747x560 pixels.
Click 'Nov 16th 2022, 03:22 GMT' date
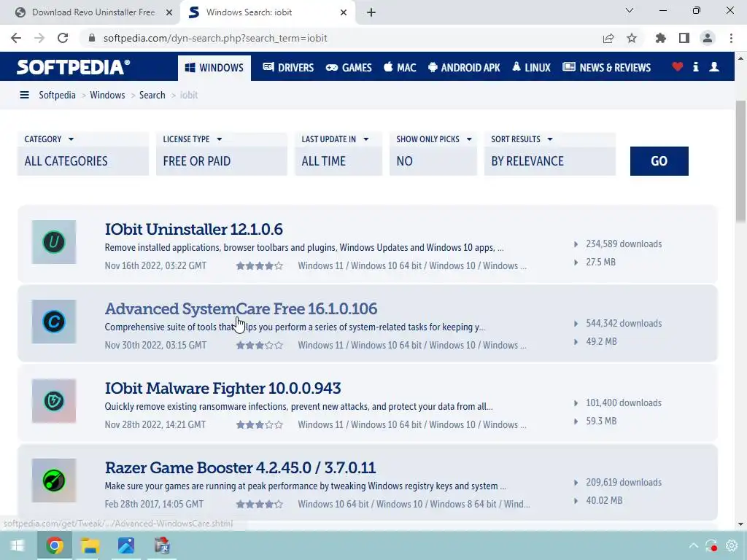(156, 265)
